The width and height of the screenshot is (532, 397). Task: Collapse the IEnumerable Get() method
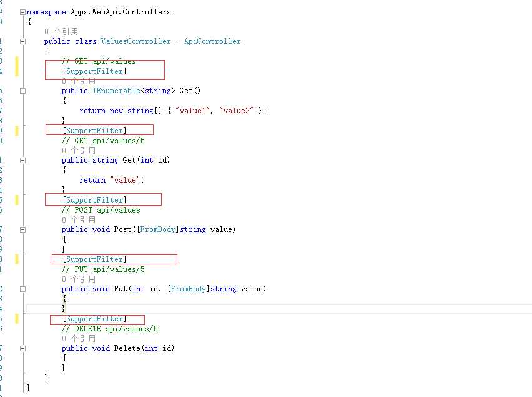click(x=22, y=91)
